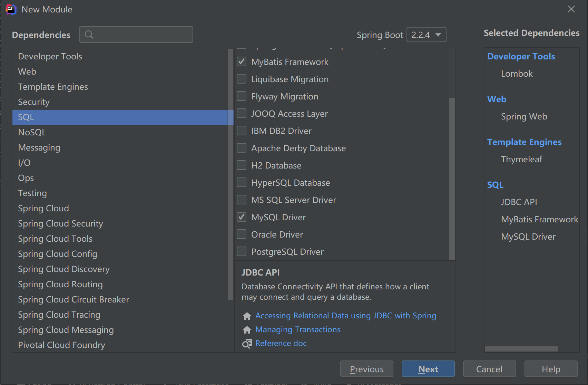The width and height of the screenshot is (588, 385).
Task: Uncheck the MyBatis Framework checkbox
Action: pyautogui.click(x=242, y=62)
